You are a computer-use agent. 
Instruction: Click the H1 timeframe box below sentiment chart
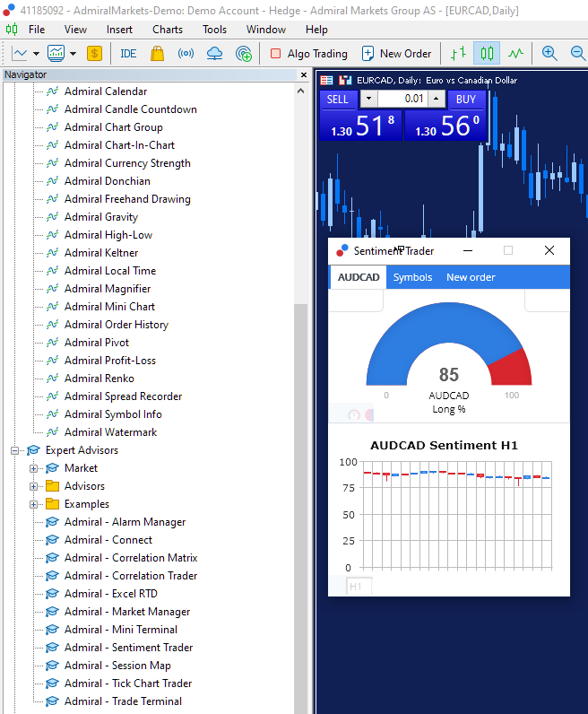point(359,587)
